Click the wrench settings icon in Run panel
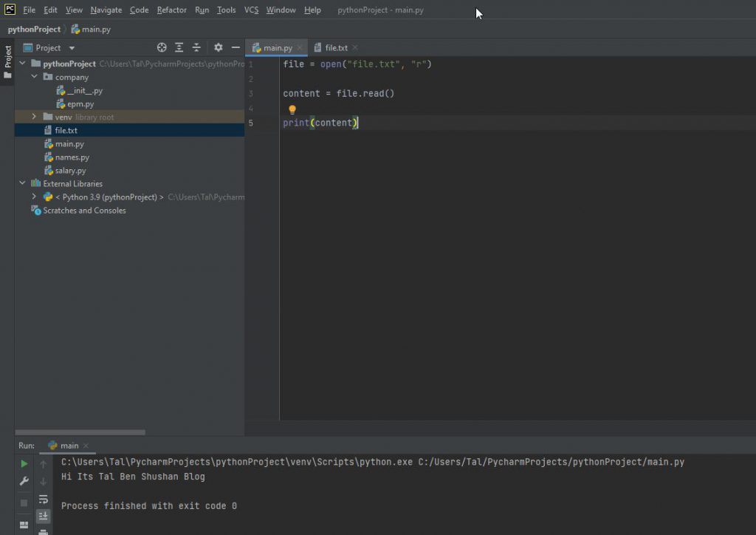Viewport: 756px width, 535px height. (x=24, y=481)
